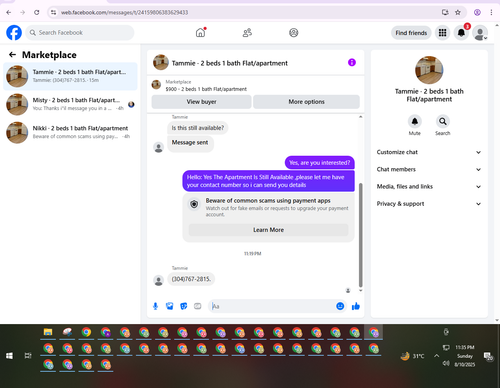Image resolution: width=500 pixels, height=388 pixels.
Task: Open the emoji picker in message box
Action: [340, 306]
